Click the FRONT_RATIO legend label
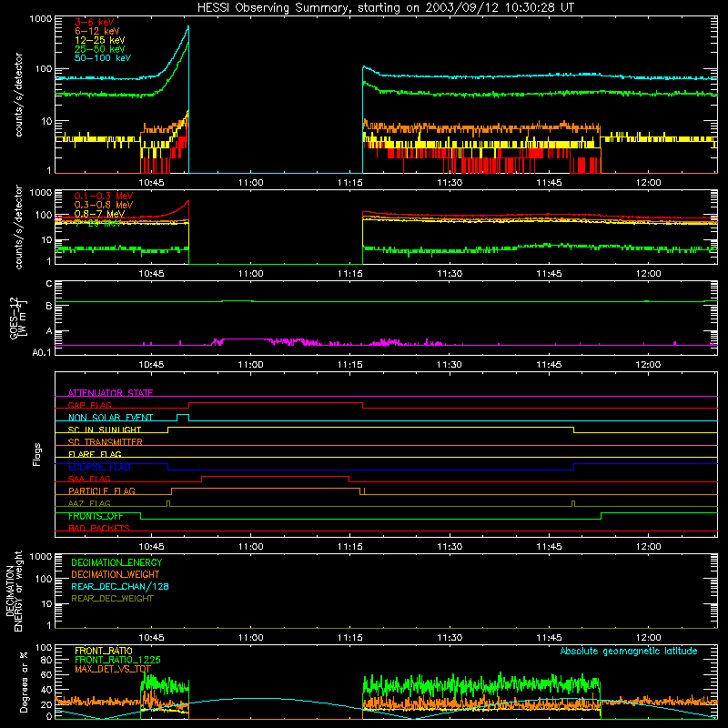The image size is (728, 728). [104, 651]
